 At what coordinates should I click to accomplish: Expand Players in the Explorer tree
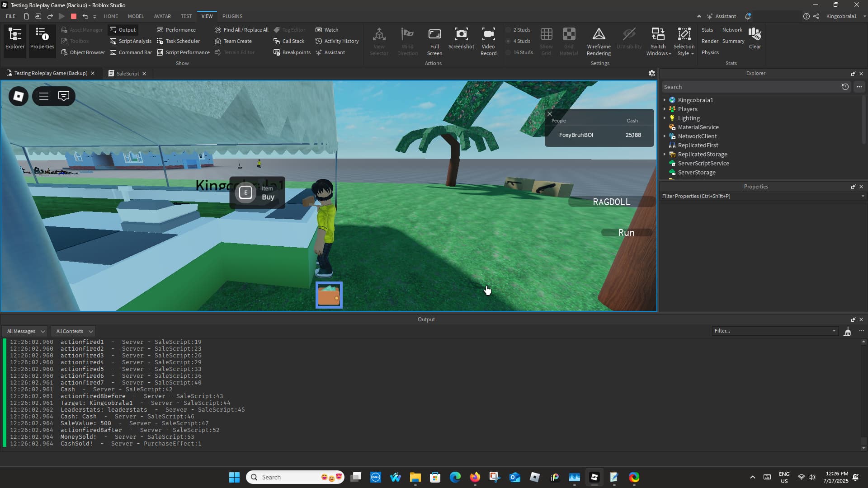tap(665, 109)
